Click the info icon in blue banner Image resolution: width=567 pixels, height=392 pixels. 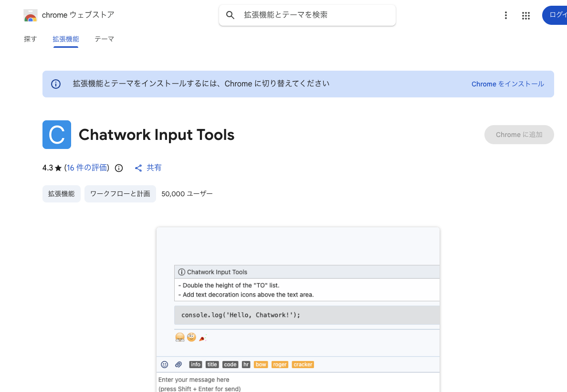[x=56, y=84]
